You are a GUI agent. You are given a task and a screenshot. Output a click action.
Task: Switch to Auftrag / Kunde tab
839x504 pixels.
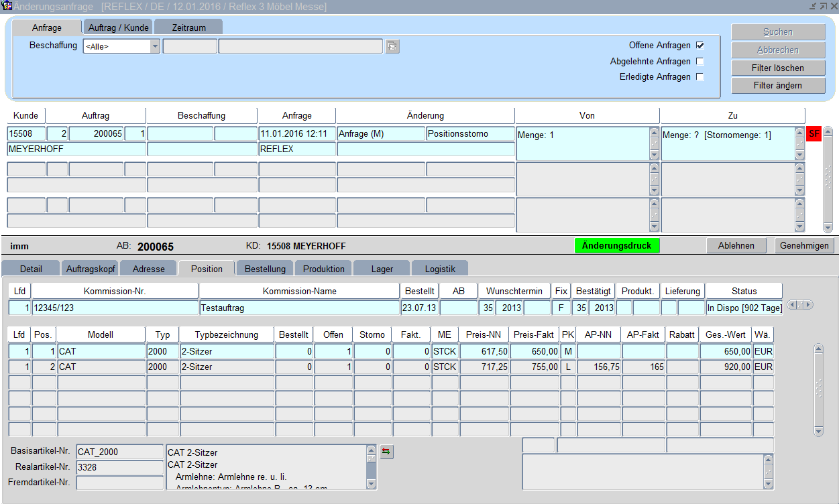118,27
